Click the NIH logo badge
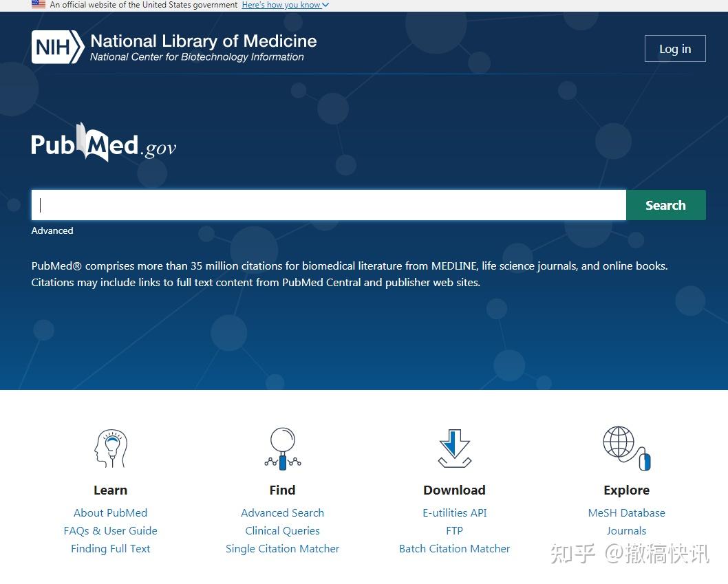This screenshot has width=728, height=584. pyautogui.click(x=58, y=47)
